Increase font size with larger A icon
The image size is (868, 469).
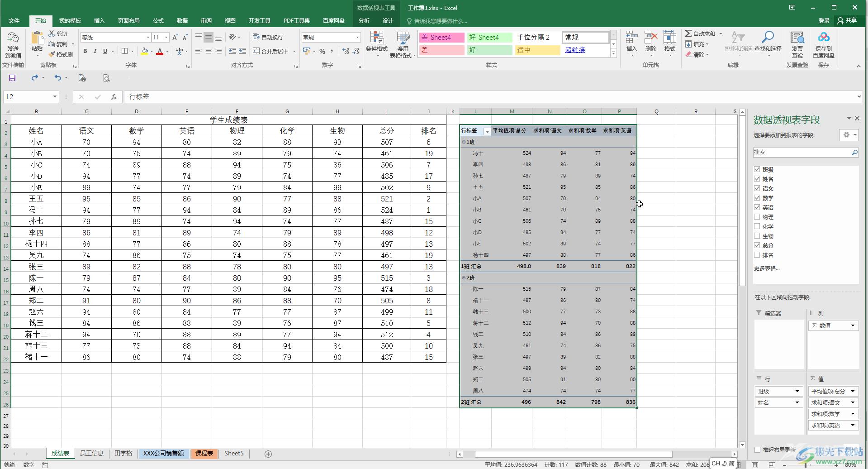click(x=175, y=37)
